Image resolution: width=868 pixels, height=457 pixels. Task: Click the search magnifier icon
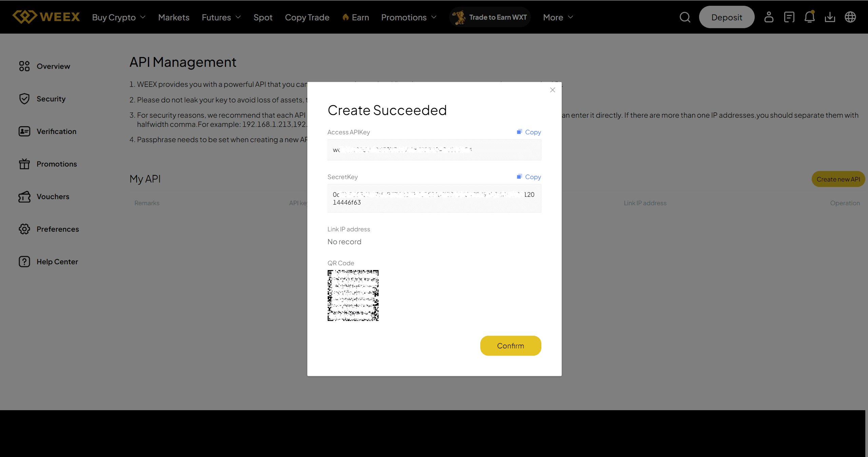tap(685, 17)
